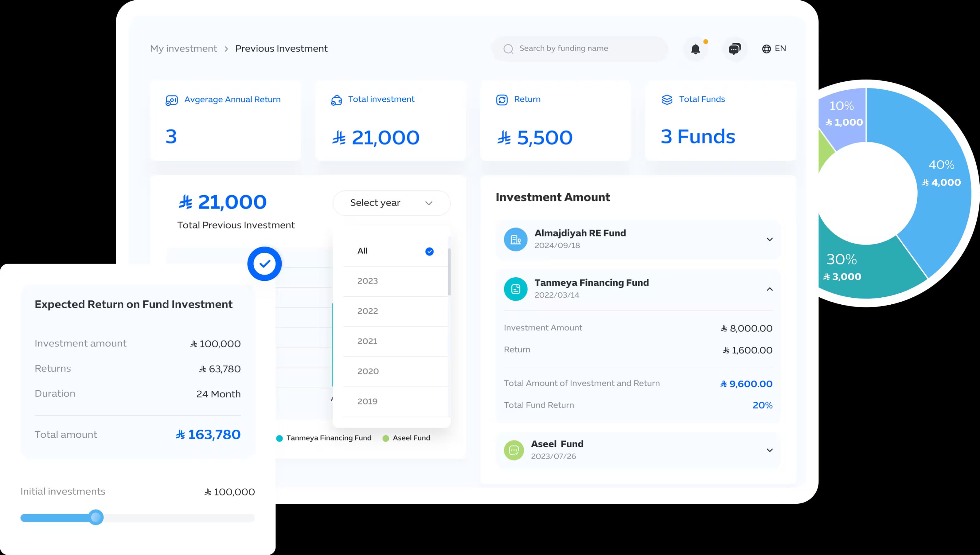Click the large blue checkmark badge

(264, 264)
